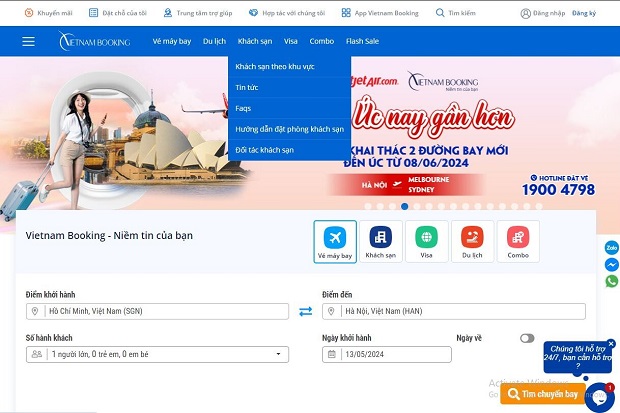Screen dimensions: 620x413
Task: Click location pin in Điểm khởi hành field
Action: click(x=35, y=311)
